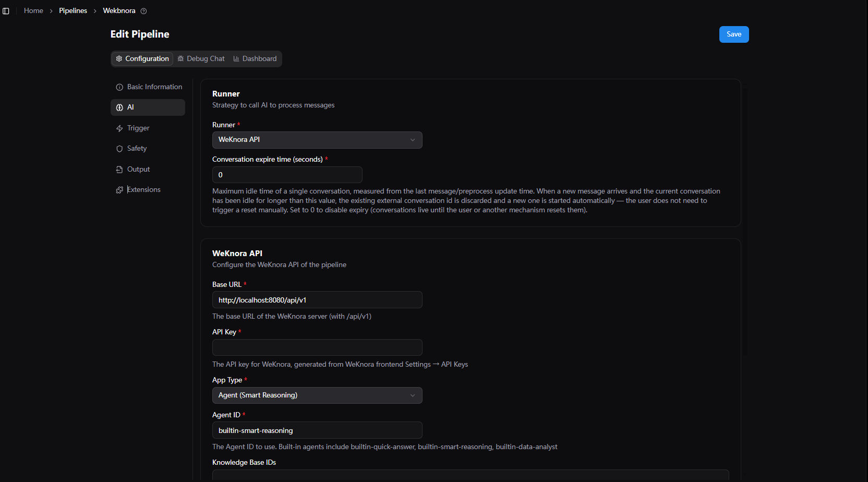Edit the Agent ID field
868x482 pixels.
coord(317,430)
